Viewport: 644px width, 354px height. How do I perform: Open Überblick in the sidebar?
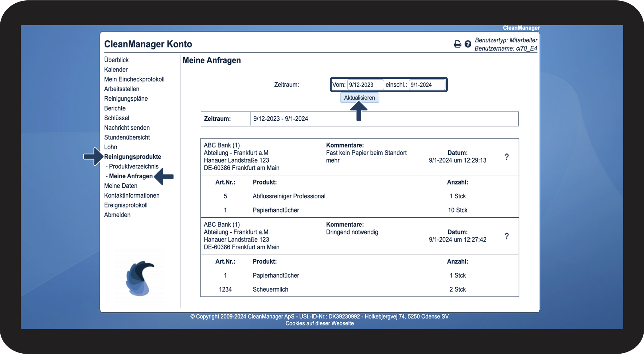[116, 60]
